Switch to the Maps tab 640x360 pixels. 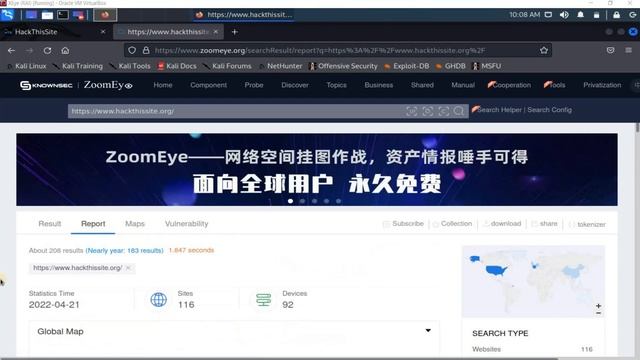coord(135,224)
